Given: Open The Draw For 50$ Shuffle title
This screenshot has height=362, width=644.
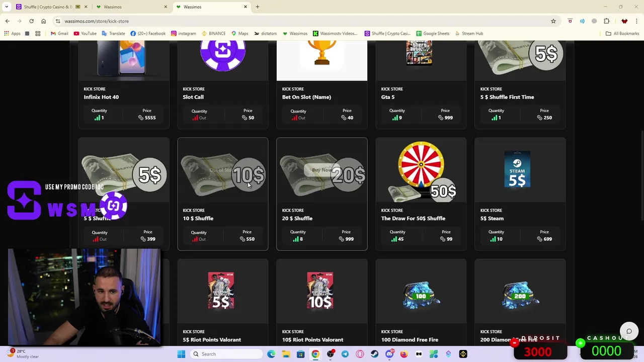Looking at the screenshot, I should click(413, 218).
